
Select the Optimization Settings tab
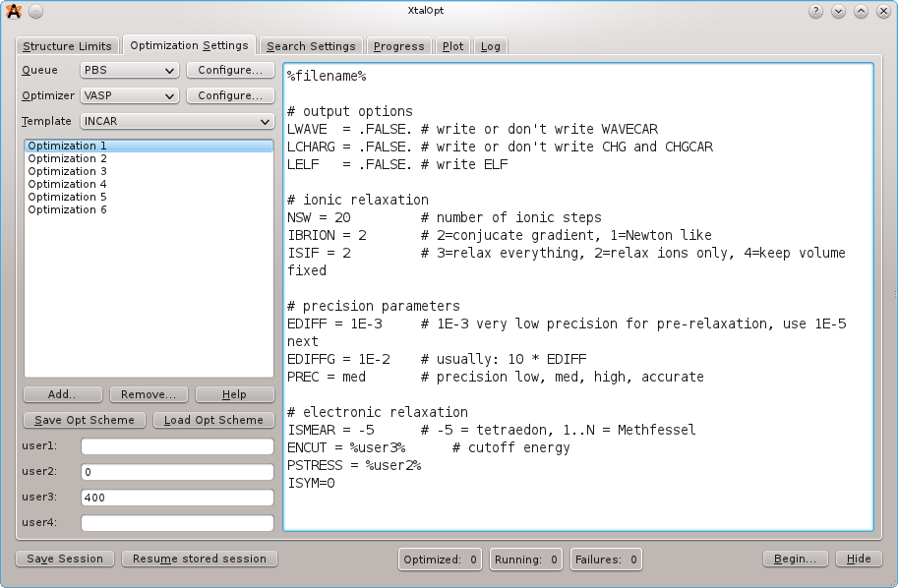point(189,45)
